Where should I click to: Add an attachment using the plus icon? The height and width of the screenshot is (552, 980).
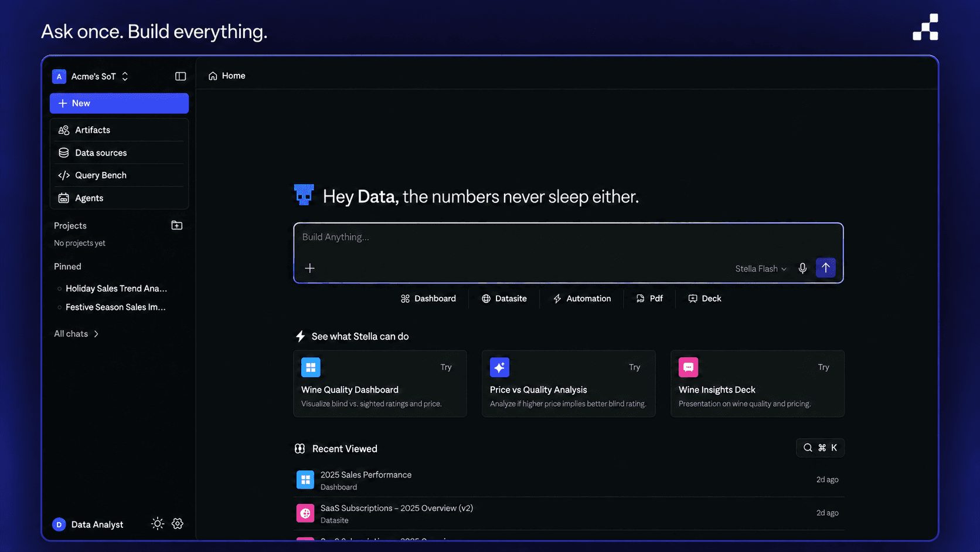309,268
